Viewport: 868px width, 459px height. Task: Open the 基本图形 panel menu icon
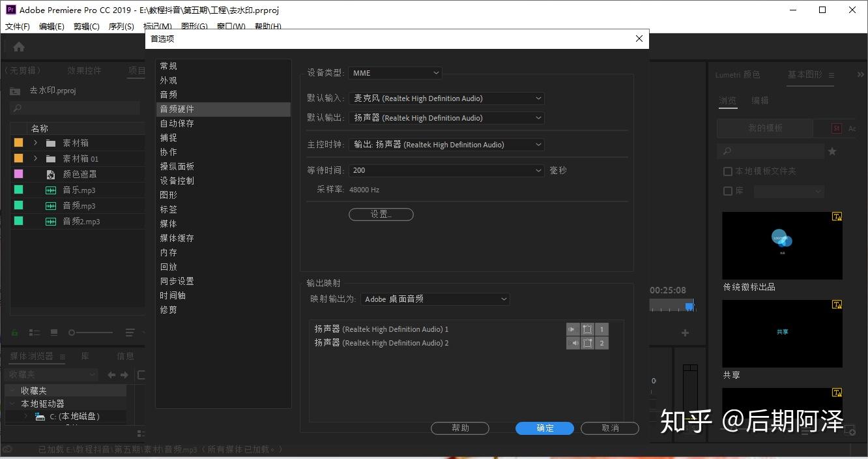click(x=832, y=75)
